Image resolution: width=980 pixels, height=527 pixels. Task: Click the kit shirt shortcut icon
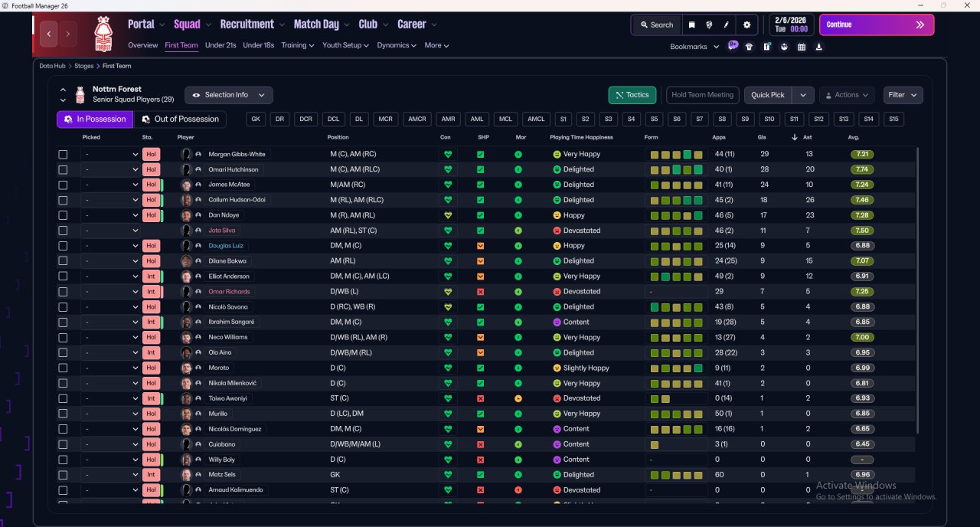point(749,47)
